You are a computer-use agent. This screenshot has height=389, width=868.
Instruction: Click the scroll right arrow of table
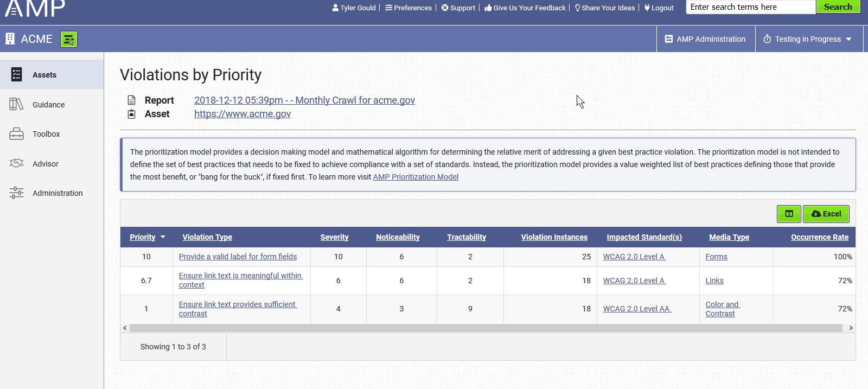pos(851,328)
